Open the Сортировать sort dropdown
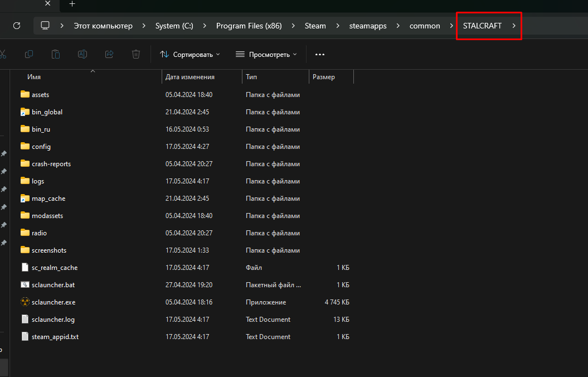 point(189,55)
